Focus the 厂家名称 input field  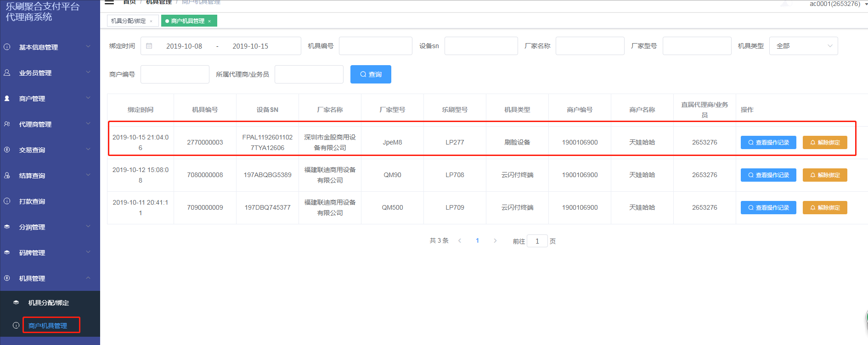click(590, 46)
